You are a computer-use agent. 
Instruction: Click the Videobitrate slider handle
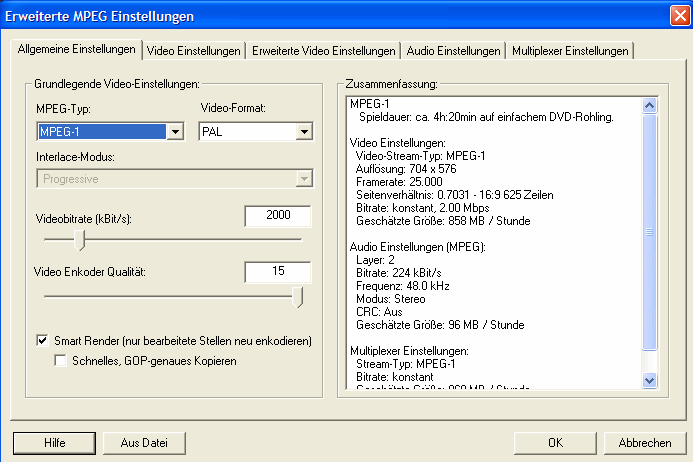point(81,240)
